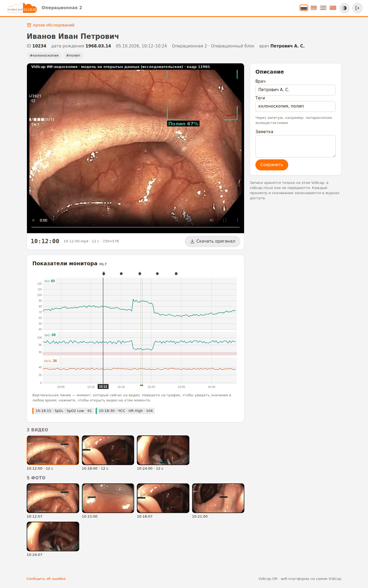
Task: Switch language using the Chinese flag
Action: point(333,8)
